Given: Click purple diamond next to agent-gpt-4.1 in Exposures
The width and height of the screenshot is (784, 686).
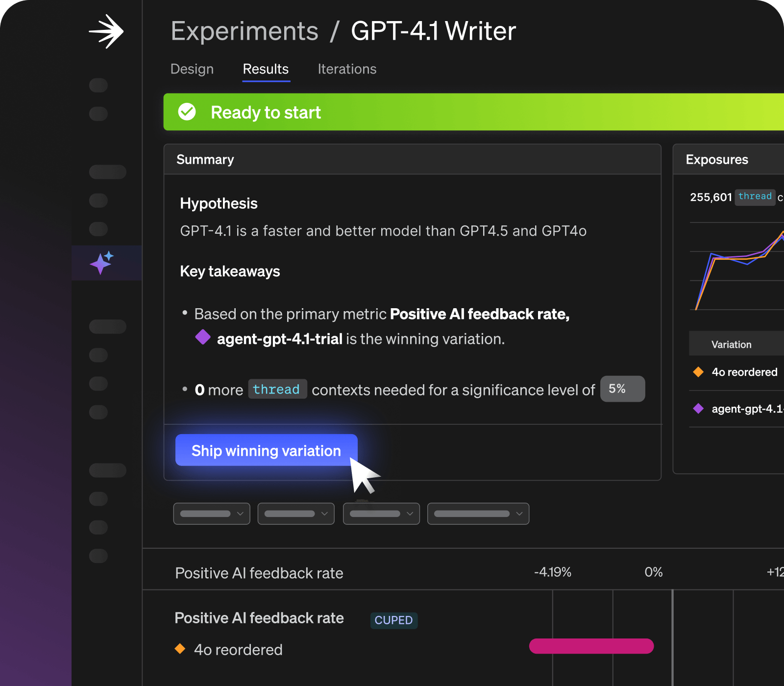Looking at the screenshot, I should coord(698,409).
